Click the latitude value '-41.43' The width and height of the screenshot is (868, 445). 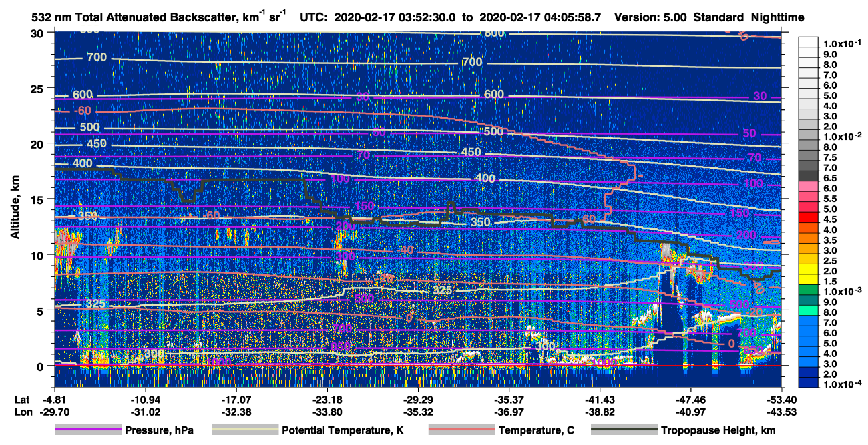click(x=600, y=400)
